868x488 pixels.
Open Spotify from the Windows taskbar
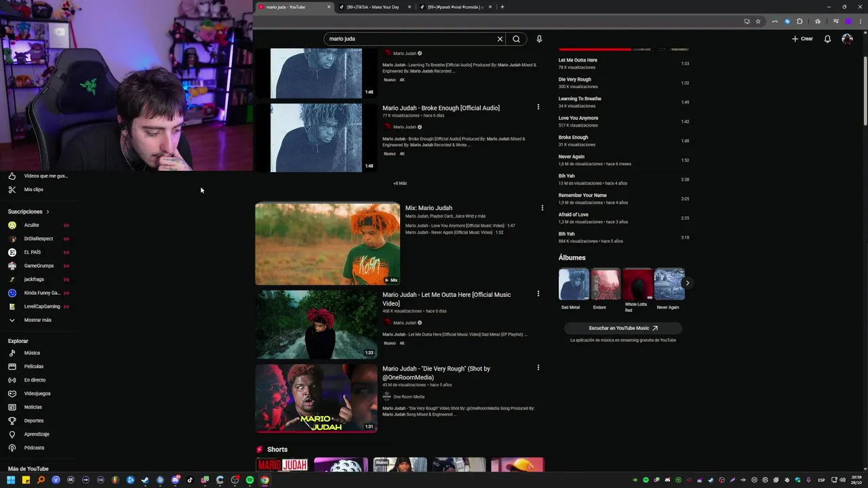pos(250,480)
